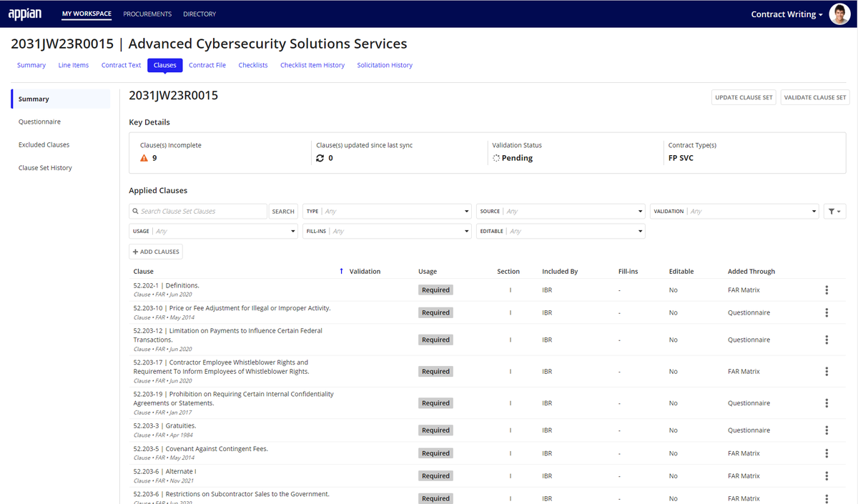Open kebab menu for 52.203-5 Covenant clause
Viewport: 858px width, 504px height.
click(x=827, y=453)
